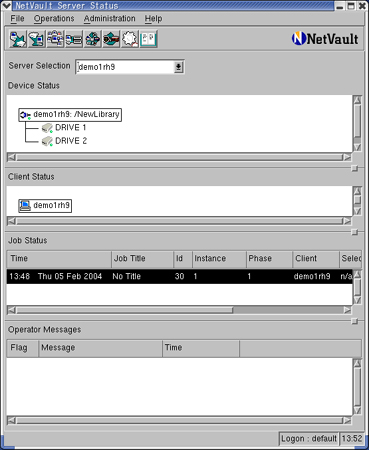Screen dimensions: 369x450
Task: Click the Backup toolbar icon
Action: click(x=18, y=40)
